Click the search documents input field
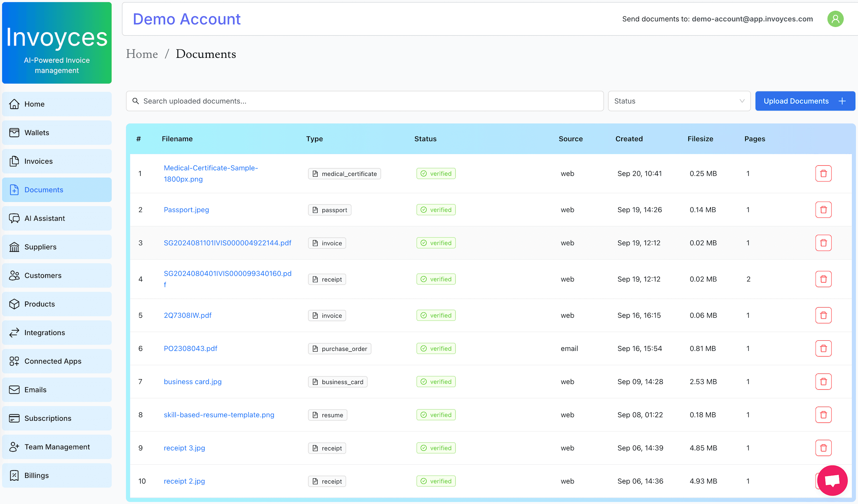The width and height of the screenshot is (858, 504). (364, 101)
